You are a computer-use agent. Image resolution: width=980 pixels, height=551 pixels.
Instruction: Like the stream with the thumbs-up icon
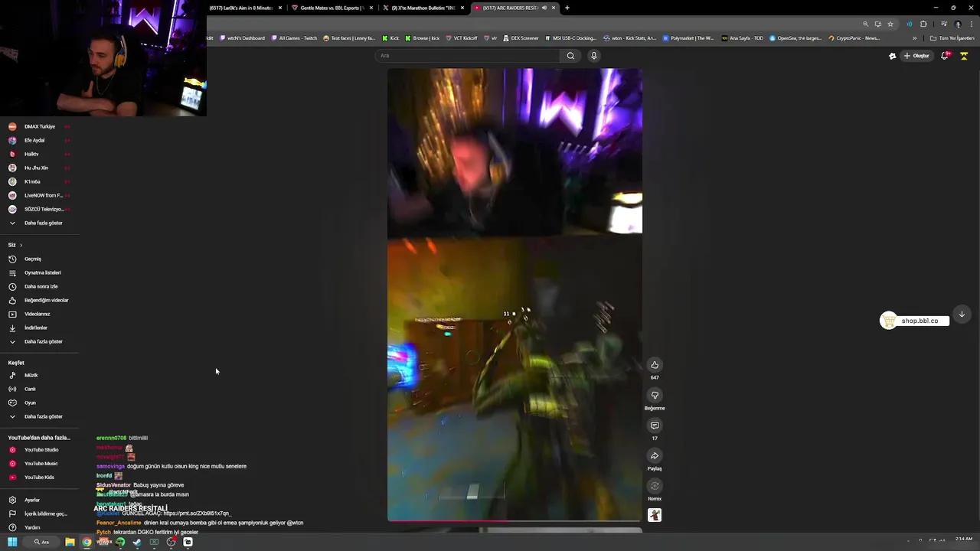655,365
